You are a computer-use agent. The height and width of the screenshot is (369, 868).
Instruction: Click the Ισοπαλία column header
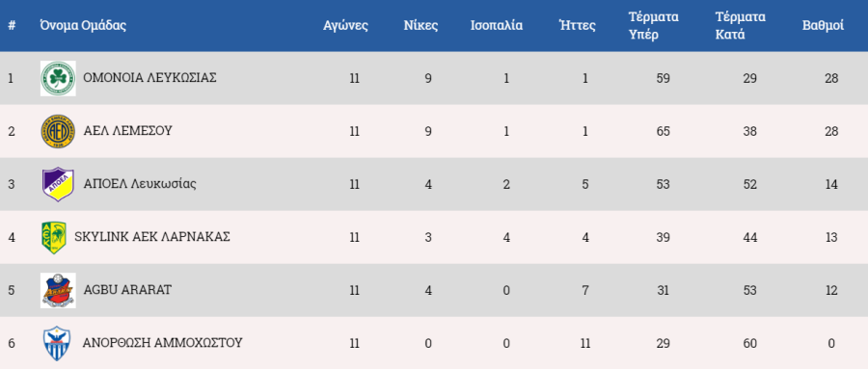click(497, 25)
